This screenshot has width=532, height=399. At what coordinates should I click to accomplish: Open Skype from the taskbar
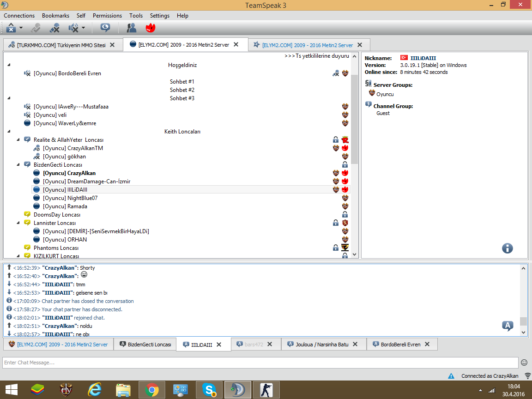point(209,390)
